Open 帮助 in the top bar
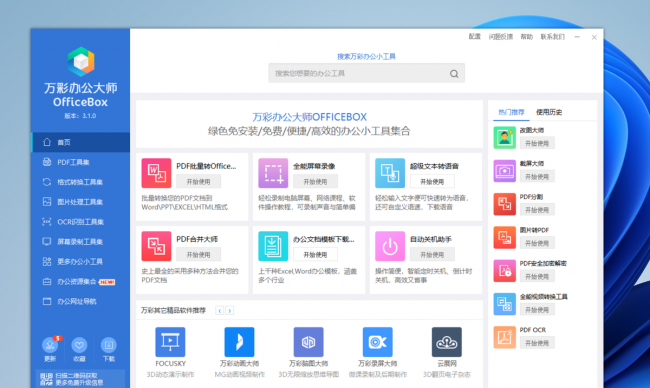This screenshot has height=388, width=650. click(526, 37)
